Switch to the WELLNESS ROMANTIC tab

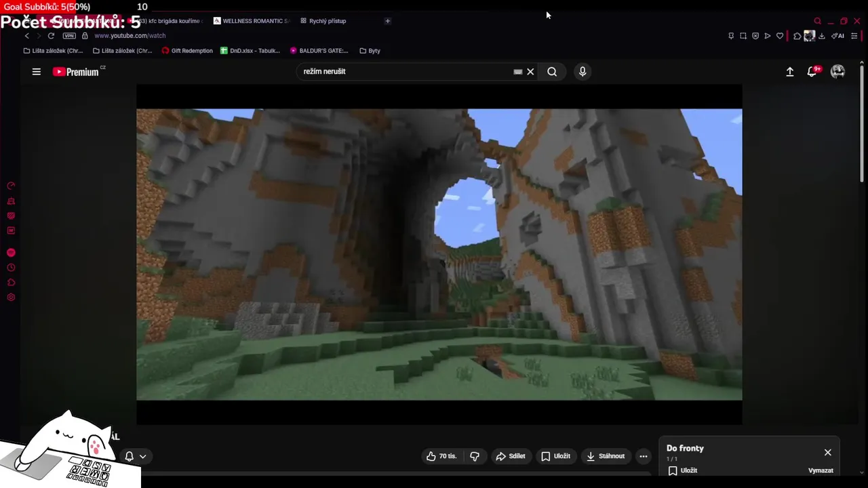point(251,21)
